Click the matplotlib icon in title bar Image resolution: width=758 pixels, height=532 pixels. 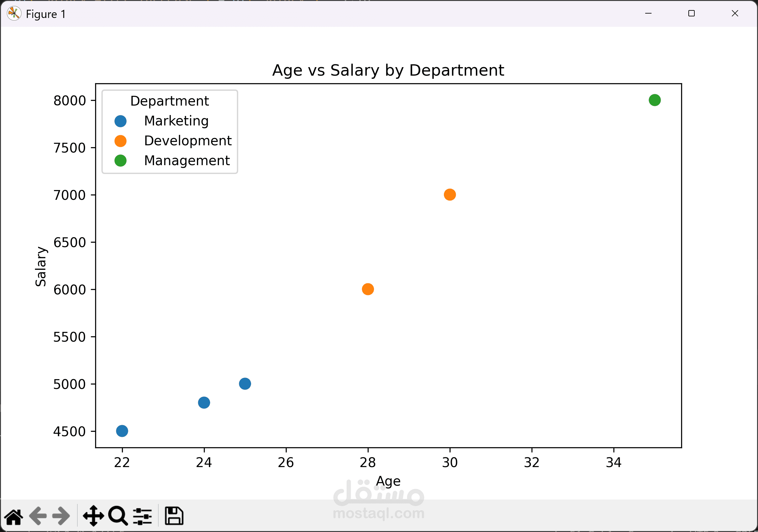click(x=14, y=14)
